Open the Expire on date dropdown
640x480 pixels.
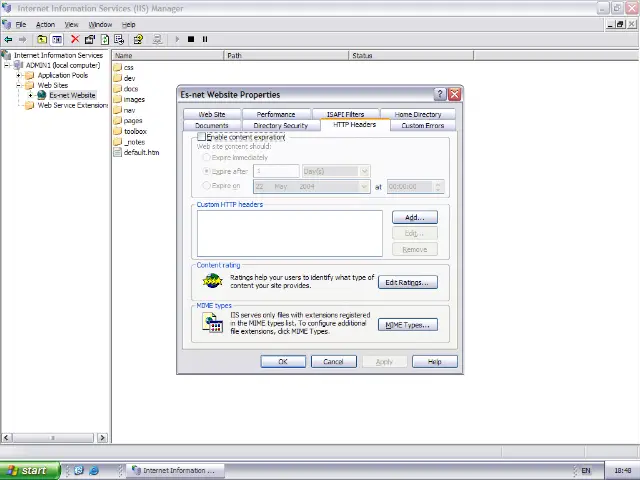[x=364, y=187]
